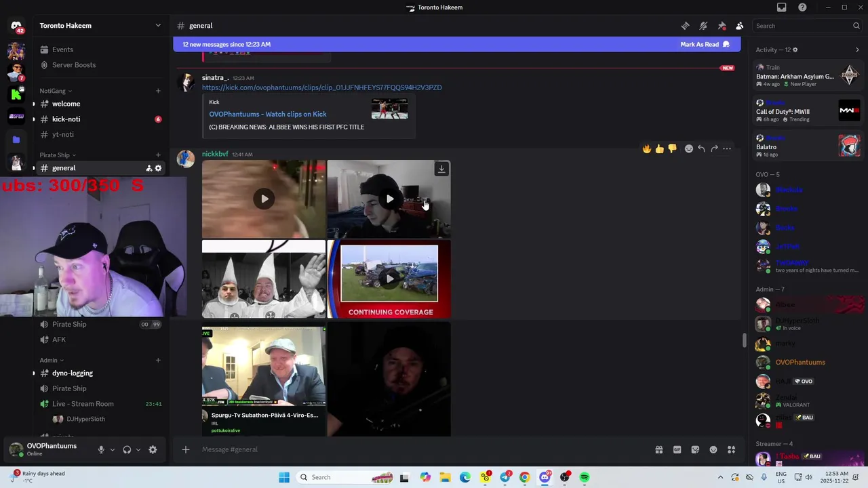Show hidden system tray icons
868x488 pixels.
[x=720, y=477]
